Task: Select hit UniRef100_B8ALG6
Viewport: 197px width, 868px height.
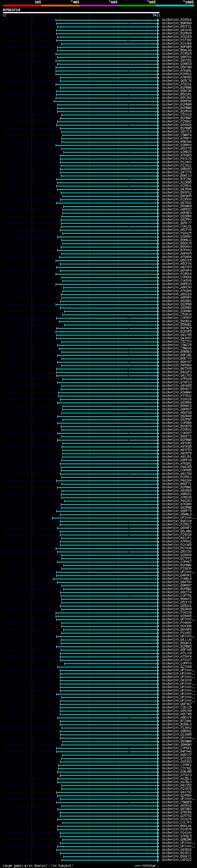Action: pyautogui.click(x=177, y=50)
